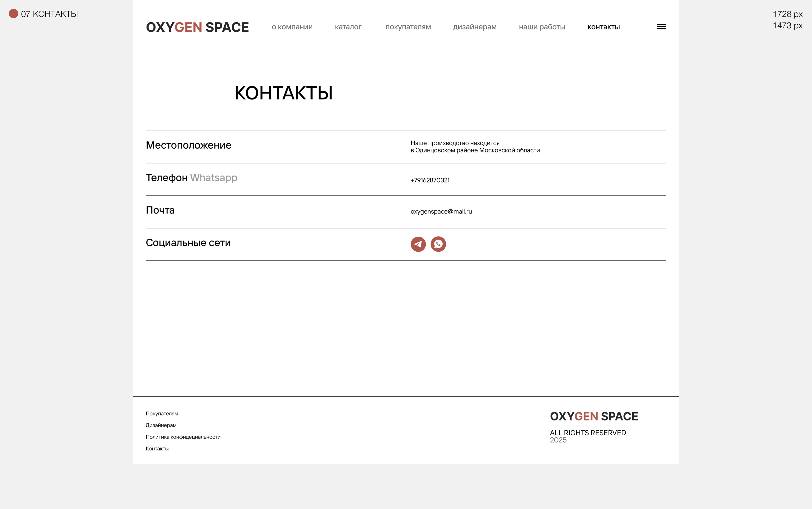
Task: Click the 'КОНТАКТЫ' page heading
Action: point(283,93)
